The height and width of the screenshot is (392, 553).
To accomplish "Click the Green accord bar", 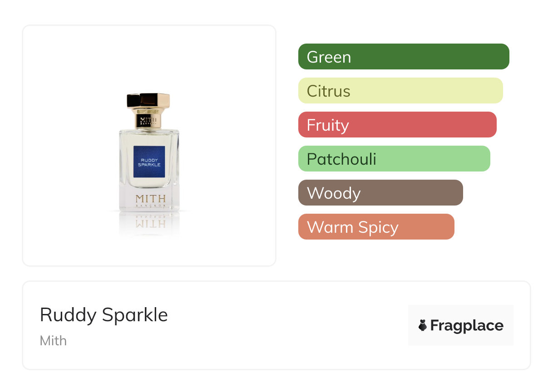I will coord(403,57).
